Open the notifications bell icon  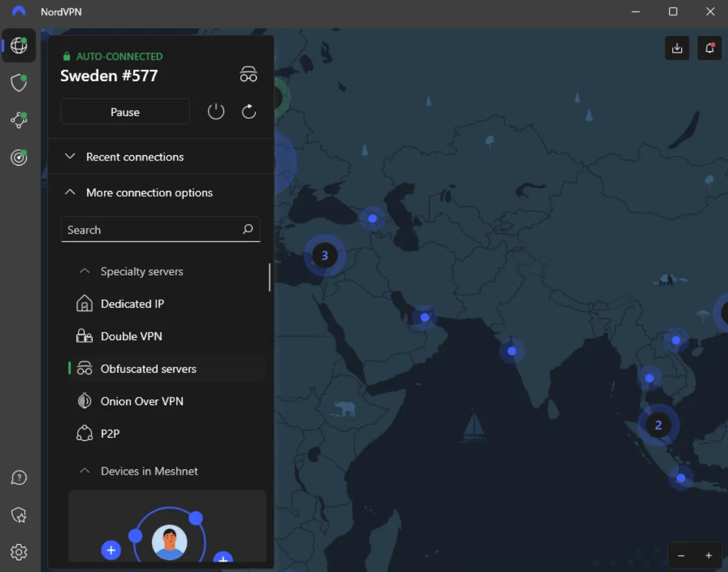[x=710, y=48]
